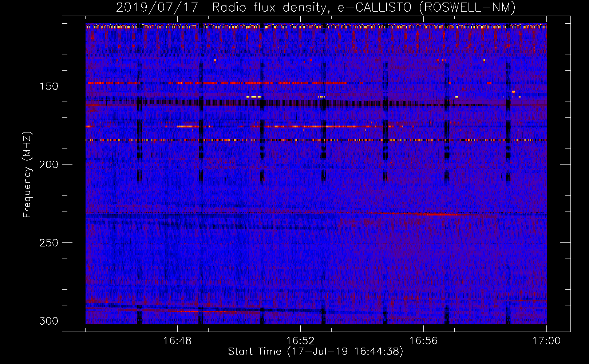Click the 300 frequency tick label
The height and width of the screenshot is (364, 589).
[48, 321]
